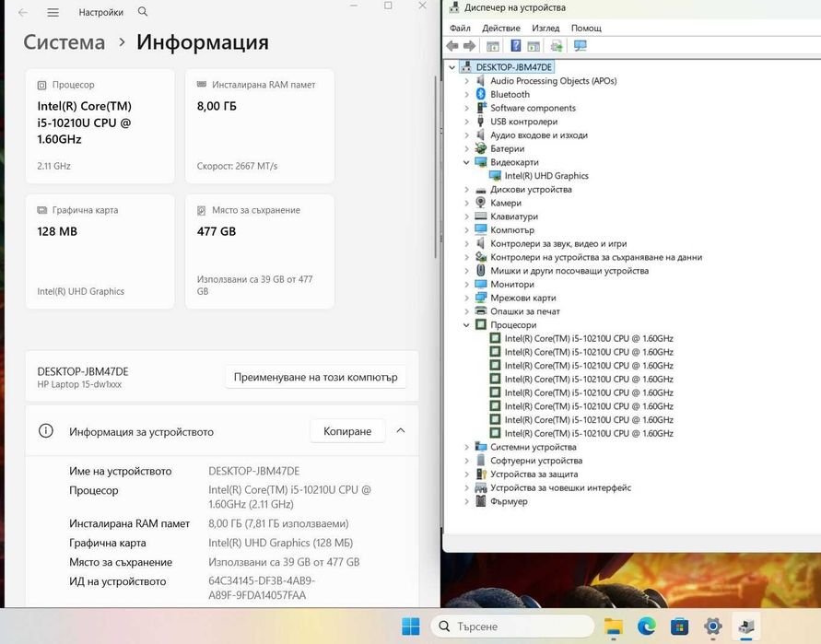The image size is (821, 644).
Task: Open File Explorer from the taskbar
Action: (613, 626)
